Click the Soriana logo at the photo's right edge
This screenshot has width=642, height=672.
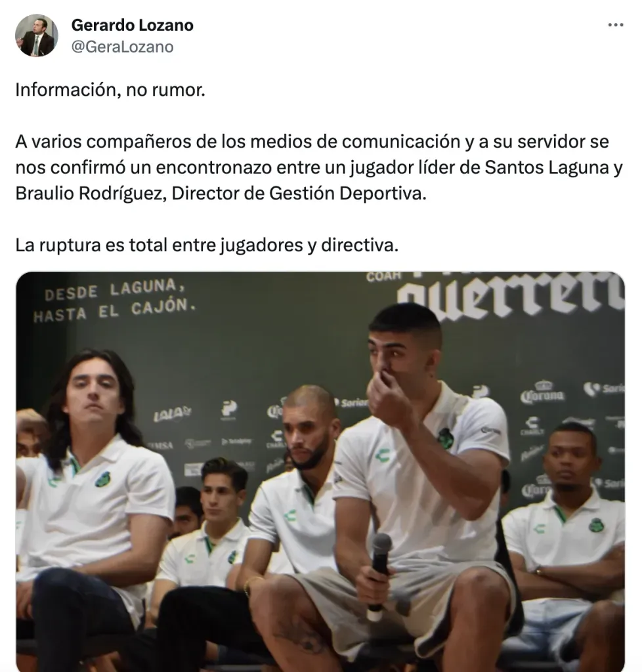click(x=605, y=389)
